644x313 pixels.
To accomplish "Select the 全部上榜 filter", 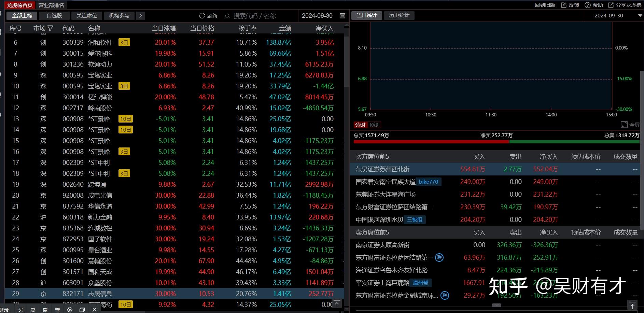I will point(22,16).
